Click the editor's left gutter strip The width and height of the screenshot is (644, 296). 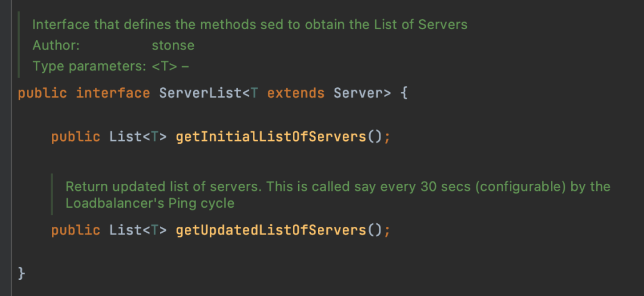pyautogui.click(x=6, y=148)
